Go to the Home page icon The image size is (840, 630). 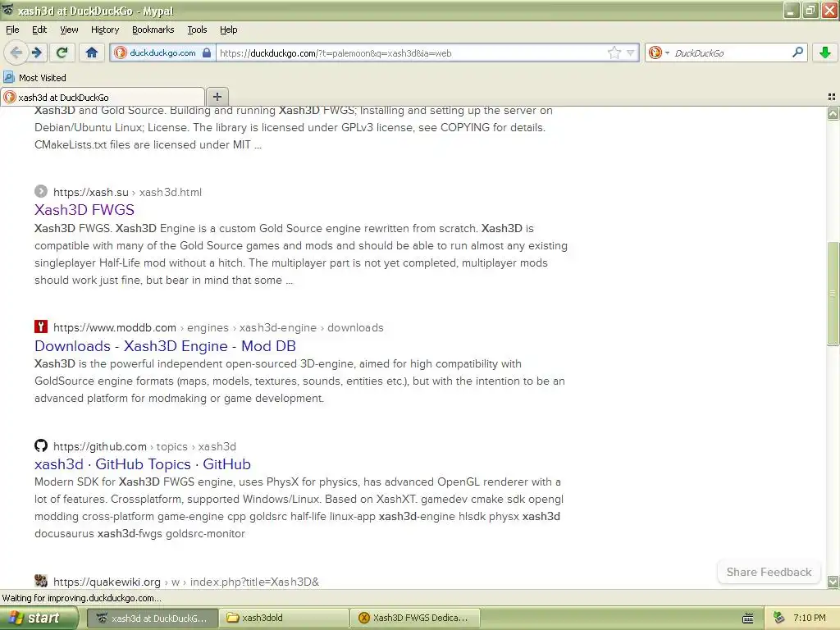tap(92, 52)
